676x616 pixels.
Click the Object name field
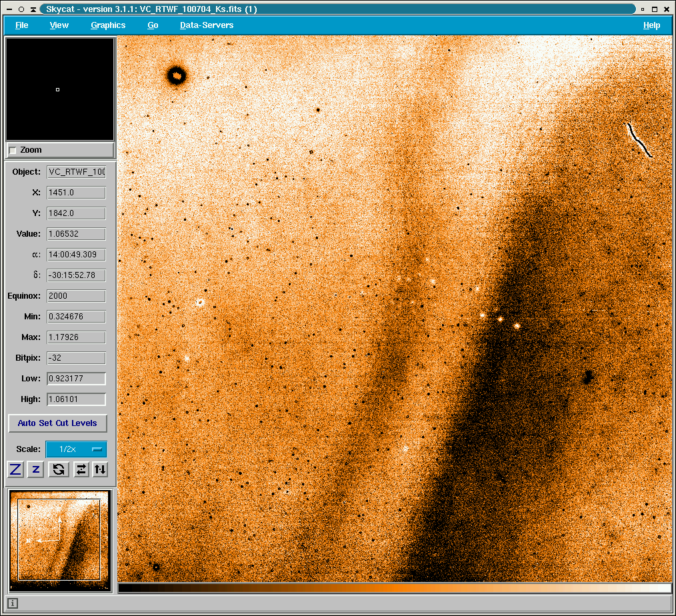click(76, 172)
